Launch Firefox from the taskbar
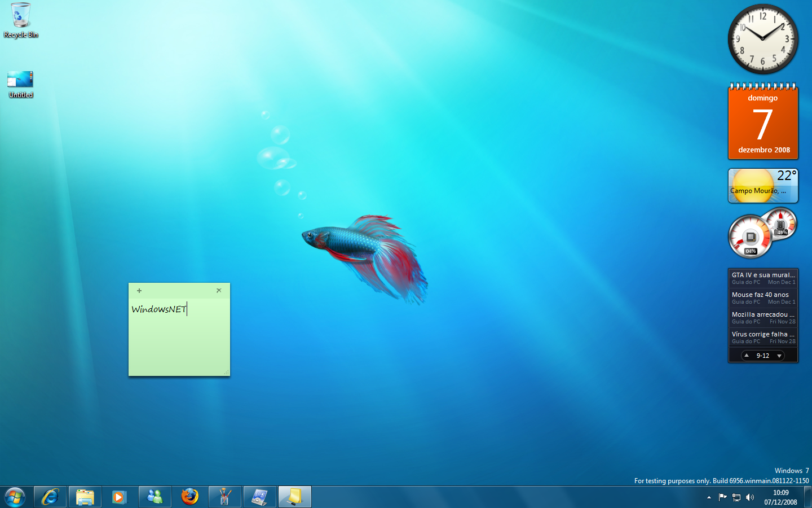 click(x=190, y=497)
